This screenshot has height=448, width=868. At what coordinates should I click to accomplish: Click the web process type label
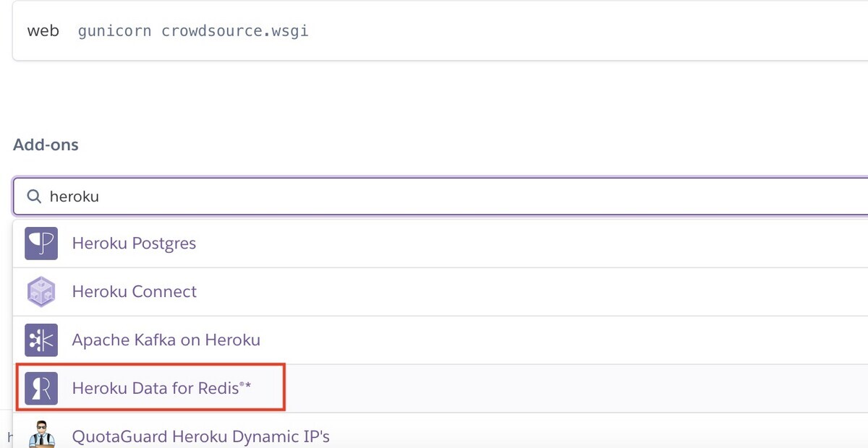coord(43,30)
